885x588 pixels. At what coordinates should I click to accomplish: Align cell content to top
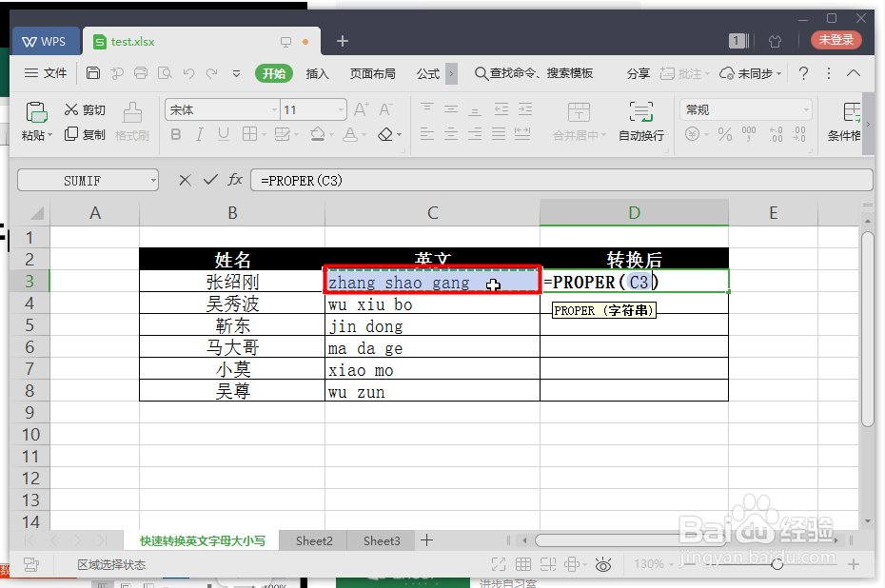point(427,108)
